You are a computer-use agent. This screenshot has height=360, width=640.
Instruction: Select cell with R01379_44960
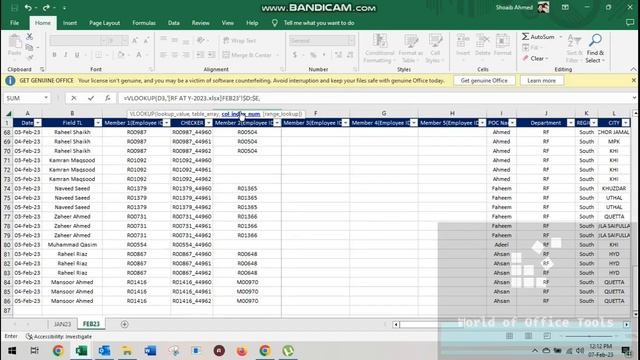pos(192,189)
